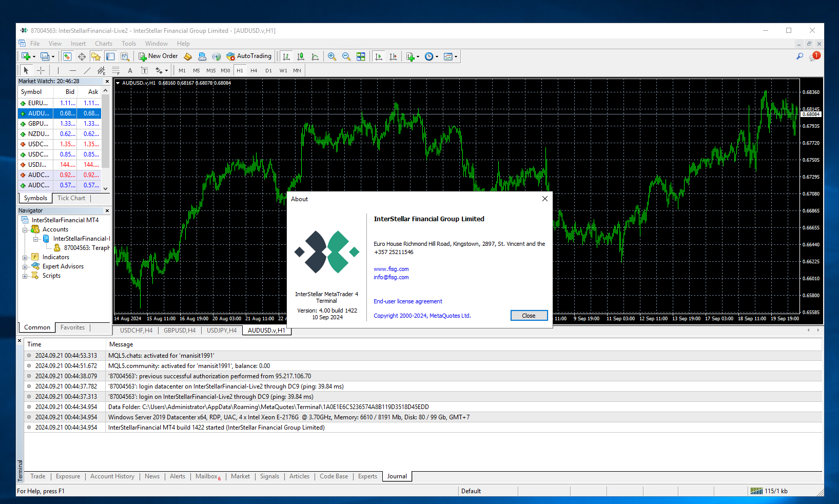
Task: Select the GBPU... row in Market Watch
Action: tap(60, 124)
